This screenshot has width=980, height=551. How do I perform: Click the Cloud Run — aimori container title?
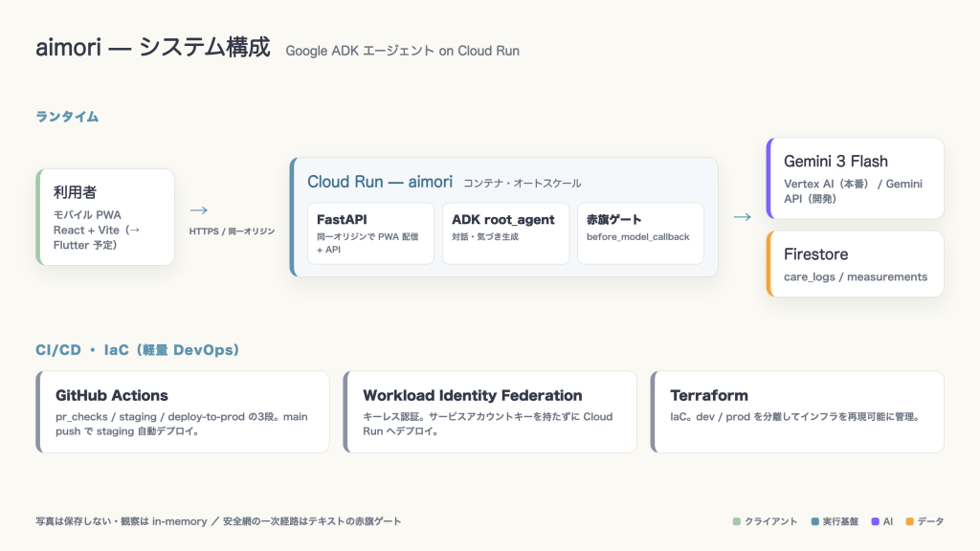coord(379,182)
